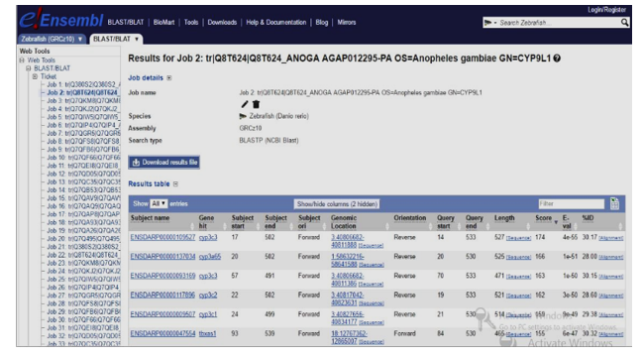Open Downloads in top navigation
Viewport: 644px width, 357px height.
click(222, 22)
